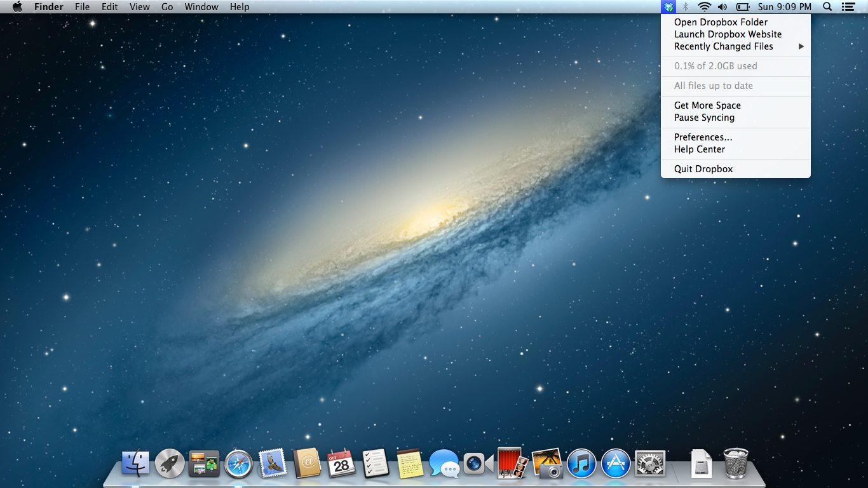This screenshot has width=868, height=488.
Task: Open the Calendar icon in dock
Action: (341, 464)
